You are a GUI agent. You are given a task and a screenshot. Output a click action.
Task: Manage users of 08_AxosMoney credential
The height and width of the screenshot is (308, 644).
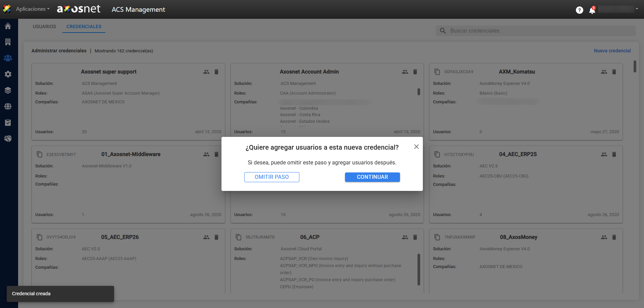point(604,237)
